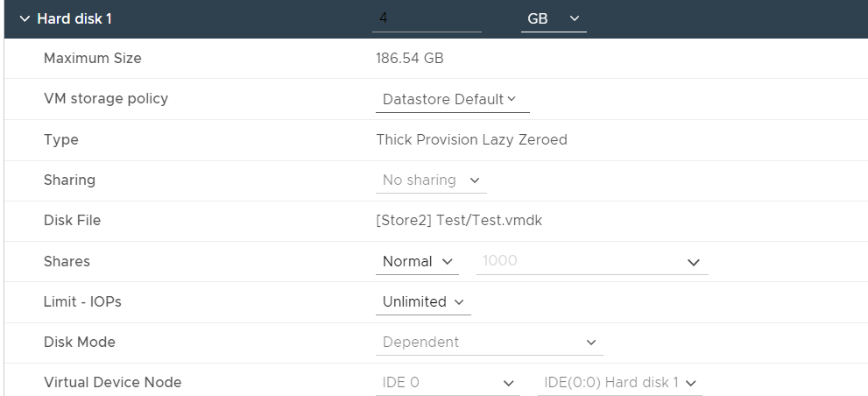The width and height of the screenshot is (868, 396).
Task: Click the Disk File path text
Action: coord(459,221)
